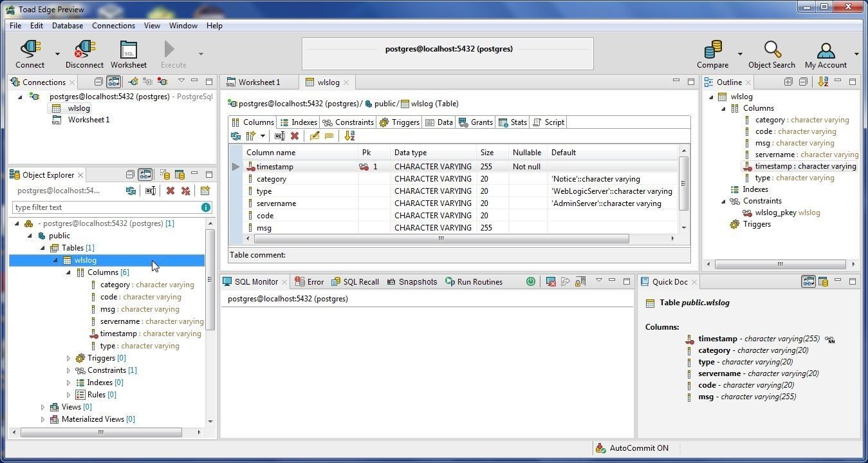The height and width of the screenshot is (463, 868).
Task: Toggle link with editor in Object Explorer
Action: (145, 175)
